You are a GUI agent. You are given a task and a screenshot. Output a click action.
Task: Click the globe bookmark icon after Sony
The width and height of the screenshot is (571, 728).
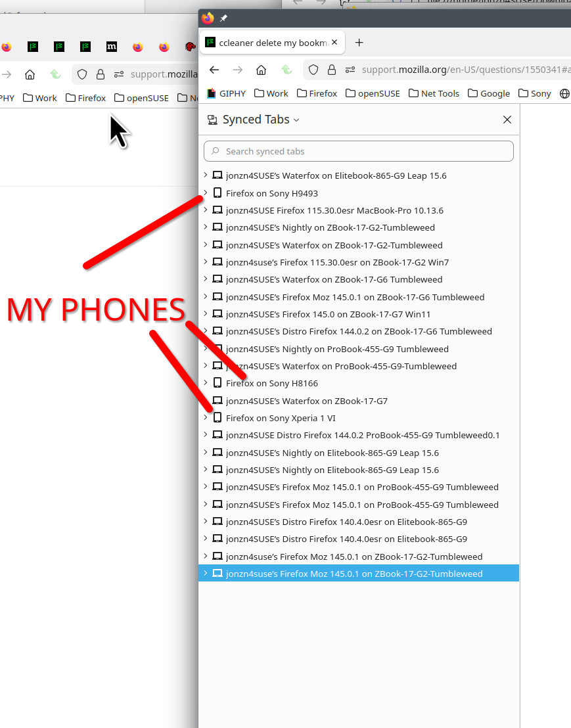(x=564, y=93)
